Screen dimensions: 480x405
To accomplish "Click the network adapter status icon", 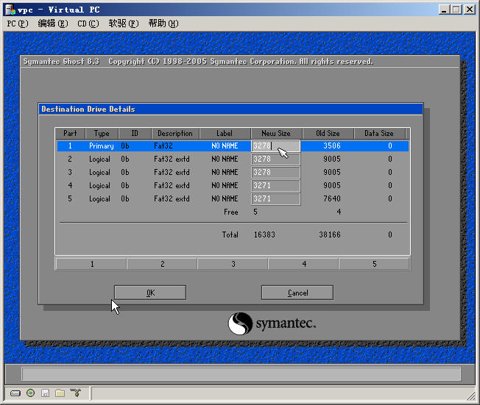I will pyautogui.click(x=76, y=393).
